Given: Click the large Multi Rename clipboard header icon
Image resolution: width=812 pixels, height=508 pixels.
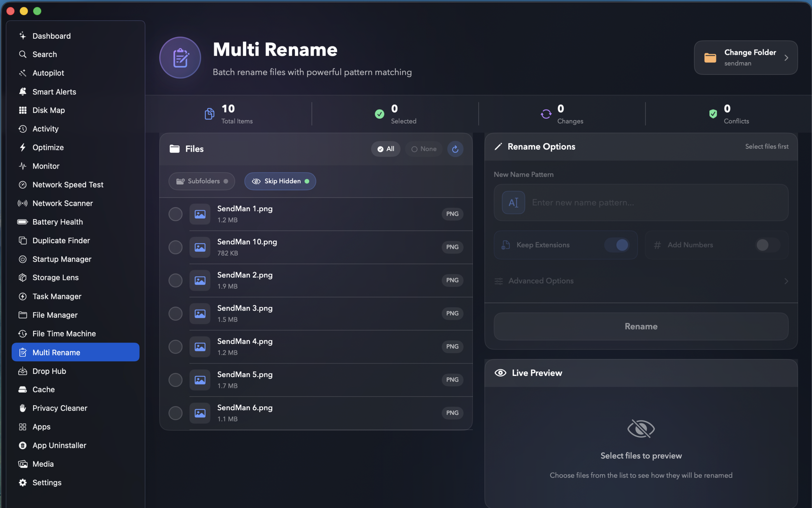Looking at the screenshot, I should (x=180, y=57).
